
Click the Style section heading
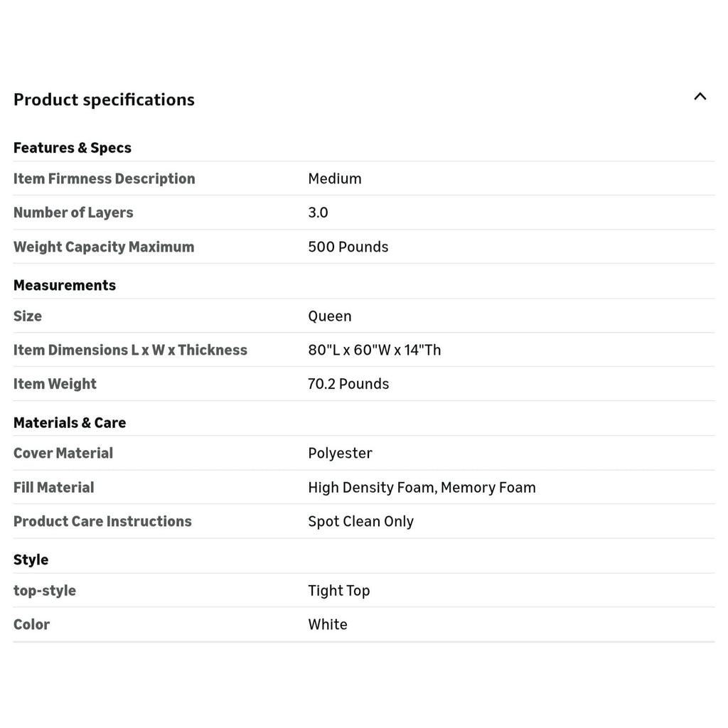pyautogui.click(x=31, y=560)
